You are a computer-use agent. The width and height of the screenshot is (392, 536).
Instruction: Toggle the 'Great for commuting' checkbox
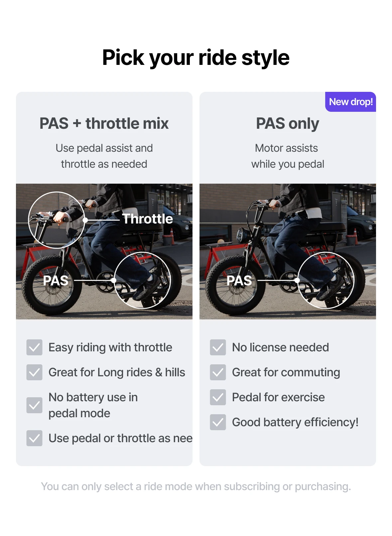pos(218,372)
